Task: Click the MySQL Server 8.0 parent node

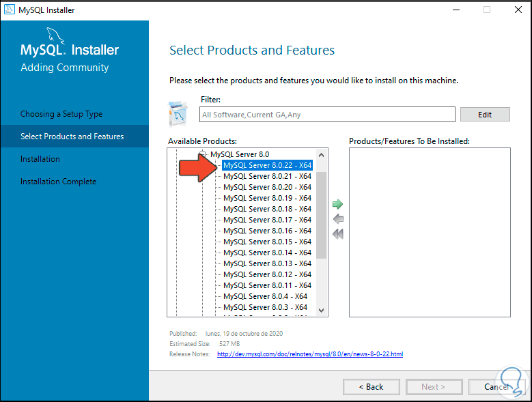Action: tap(240, 154)
